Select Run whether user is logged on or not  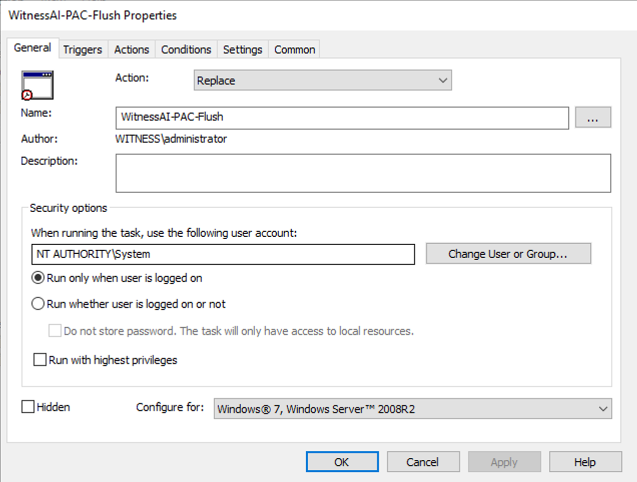(x=39, y=304)
